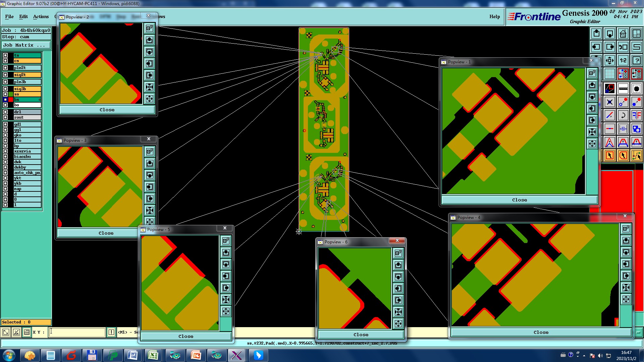Screen dimensions: 644x362
Task: Open the File menu
Action: (x=9, y=16)
